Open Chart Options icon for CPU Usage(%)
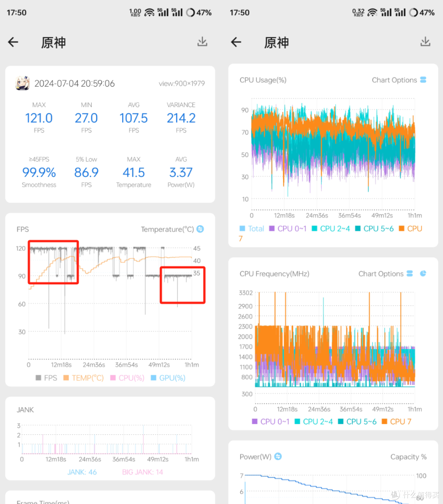 423,80
